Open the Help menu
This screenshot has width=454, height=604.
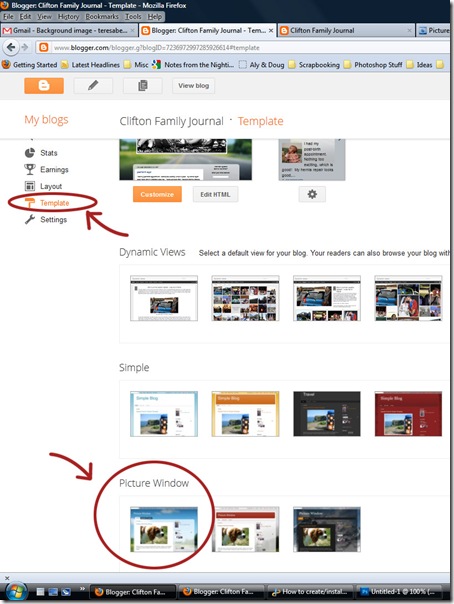pyautogui.click(x=155, y=17)
